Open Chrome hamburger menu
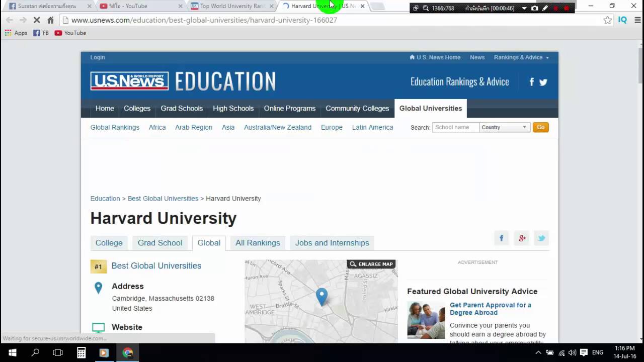644x362 pixels. [x=637, y=20]
